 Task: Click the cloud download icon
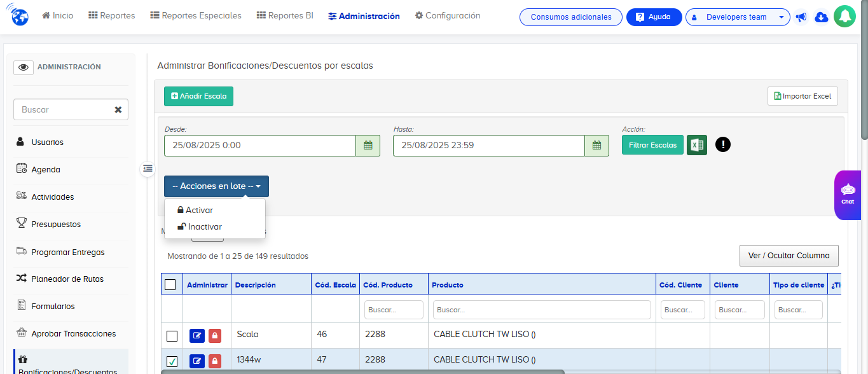pyautogui.click(x=822, y=17)
